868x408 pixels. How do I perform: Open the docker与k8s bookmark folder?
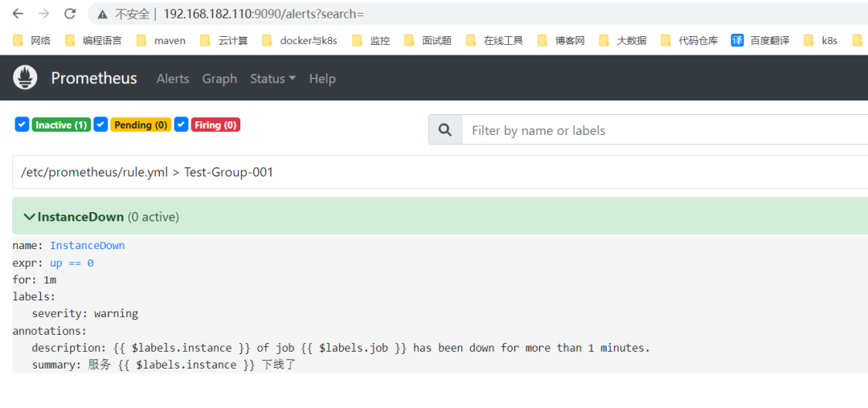click(300, 40)
